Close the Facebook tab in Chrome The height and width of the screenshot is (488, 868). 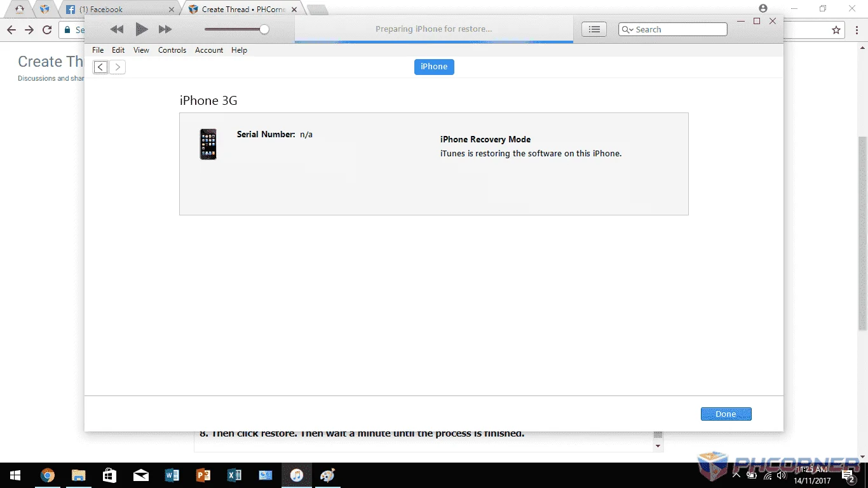tap(171, 10)
